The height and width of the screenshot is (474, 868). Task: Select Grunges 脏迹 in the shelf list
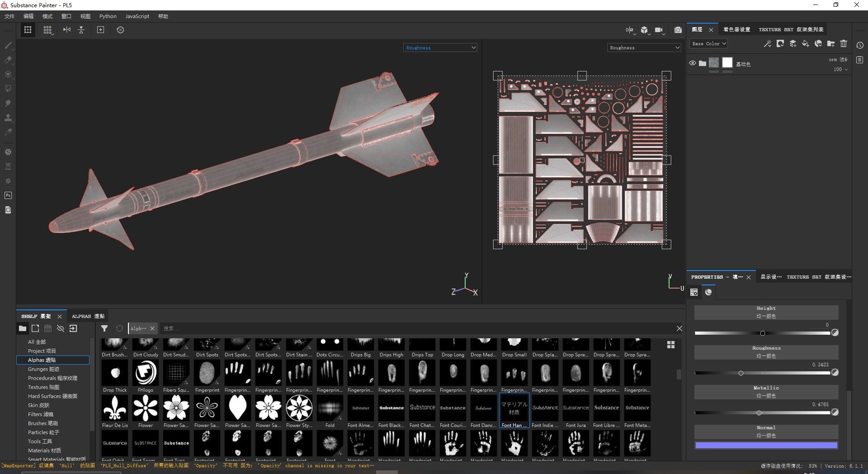43,369
